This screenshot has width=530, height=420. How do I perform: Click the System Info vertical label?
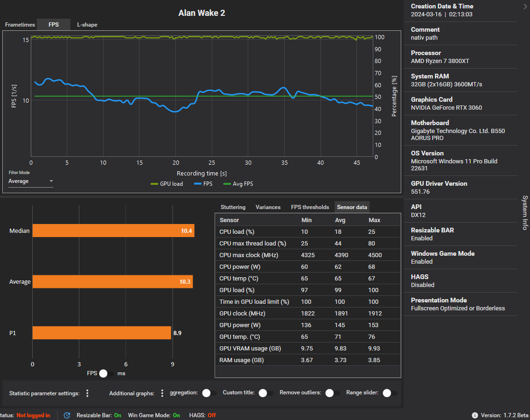[x=524, y=213]
